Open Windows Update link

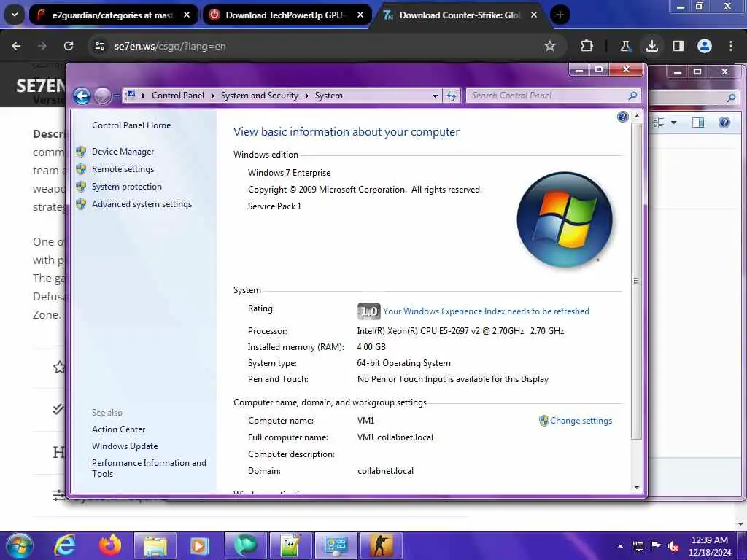125,446
